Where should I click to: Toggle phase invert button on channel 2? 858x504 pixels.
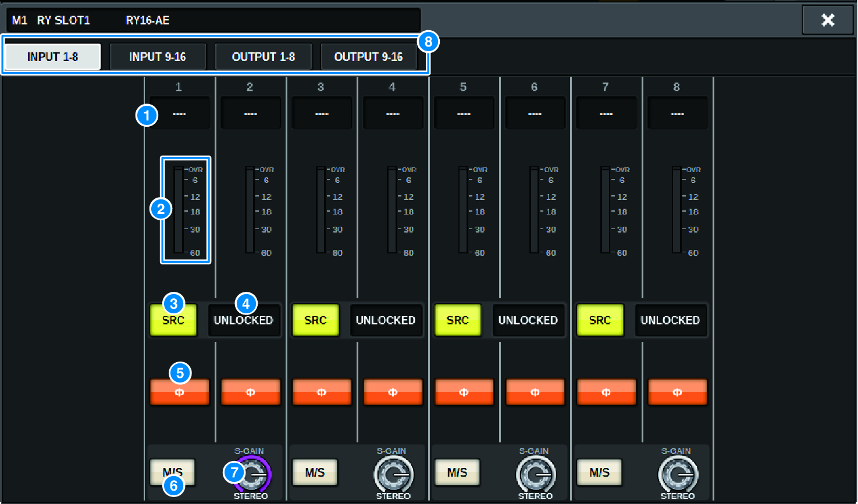251,392
